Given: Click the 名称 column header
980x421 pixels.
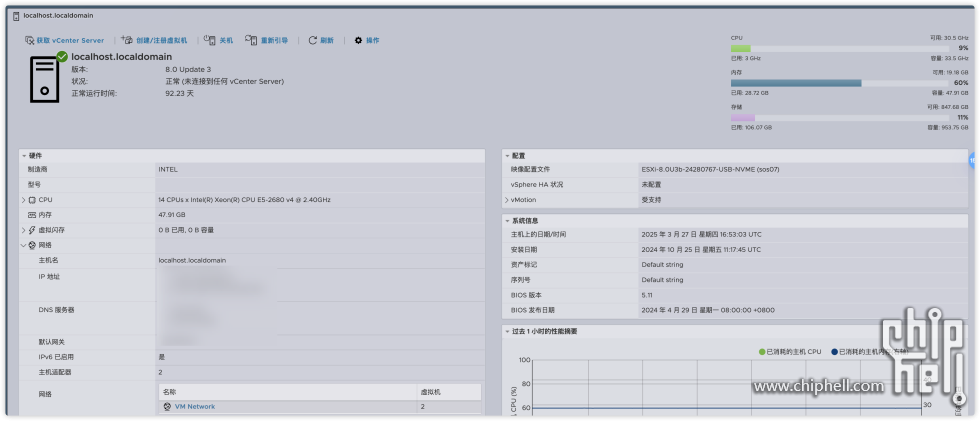Looking at the screenshot, I should [169, 392].
